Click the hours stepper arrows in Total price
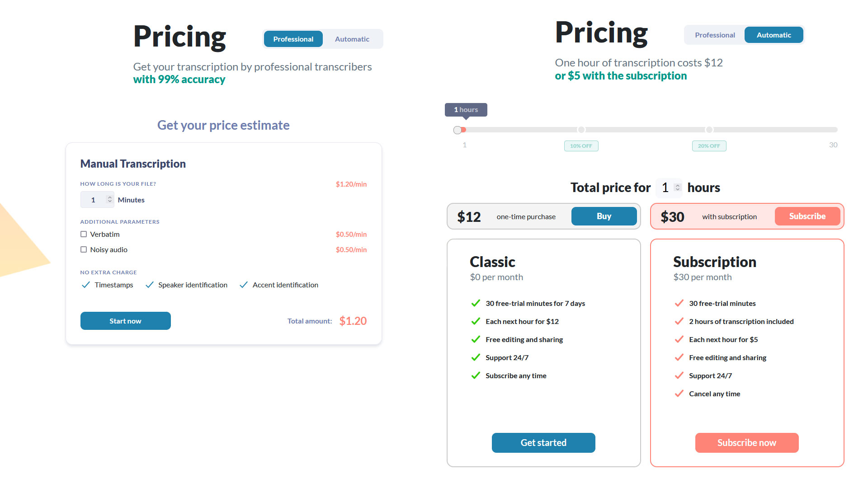 677,187
